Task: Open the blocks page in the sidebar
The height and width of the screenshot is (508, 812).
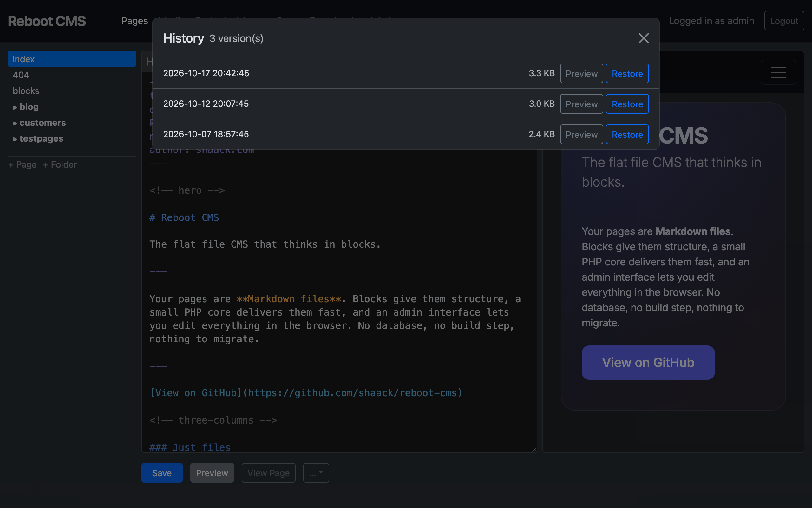Action: [26, 91]
